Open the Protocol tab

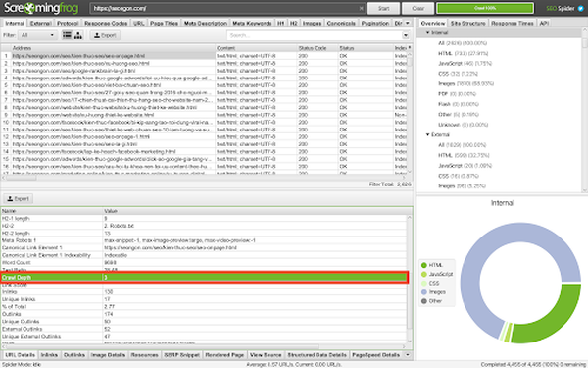(68, 23)
